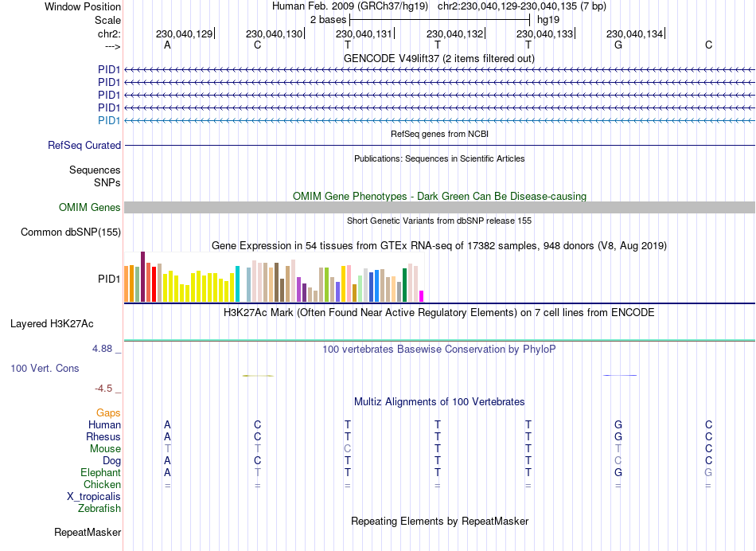756x551 pixels.
Task: Click the chr2:230,040,129-230,040,135 (7 bp) position text
Action: pos(522,6)
